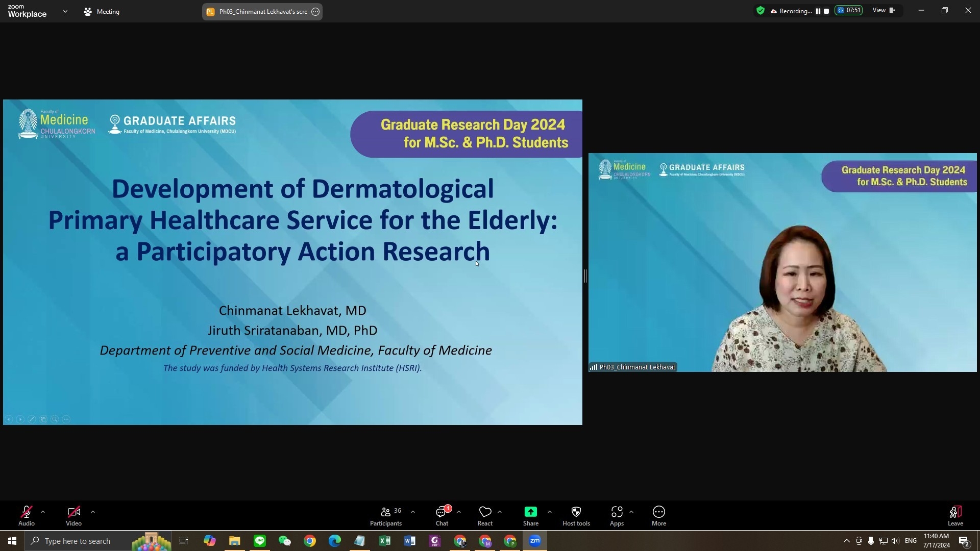980x551 pixels.
Task: Expand audio settings arrow
Action: pos(43,511)
